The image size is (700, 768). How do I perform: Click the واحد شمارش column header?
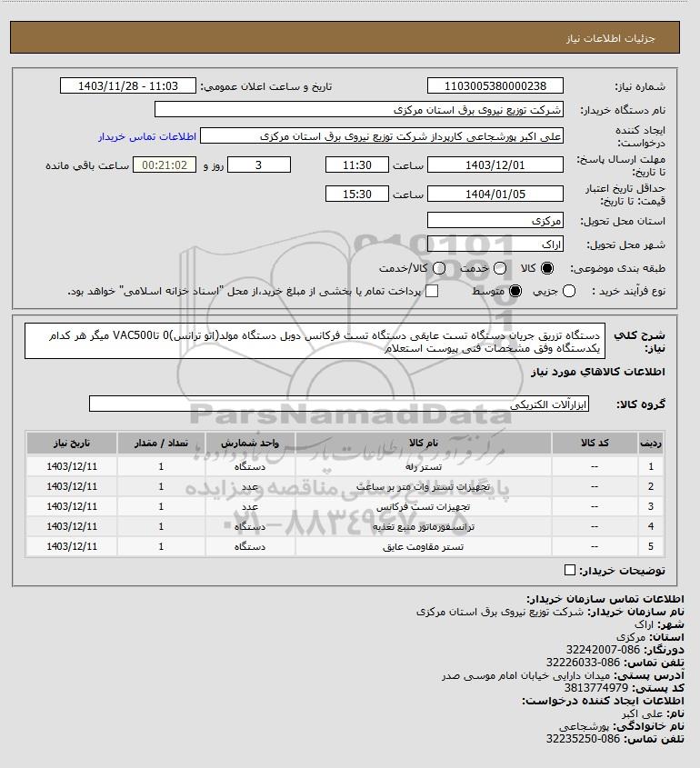[x=250, y=443]
